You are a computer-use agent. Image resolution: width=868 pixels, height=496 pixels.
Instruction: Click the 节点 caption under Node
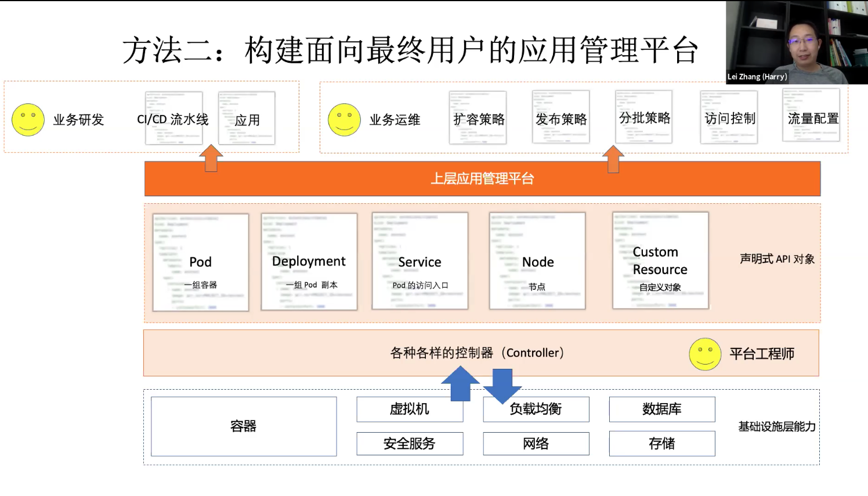click(537, 287)
